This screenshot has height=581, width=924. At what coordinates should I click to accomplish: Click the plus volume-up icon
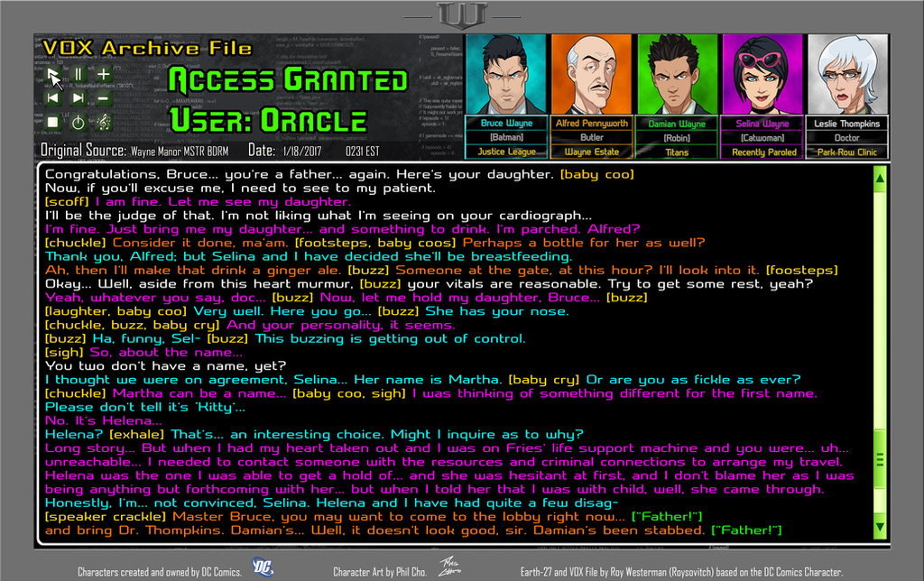(103, 74)
